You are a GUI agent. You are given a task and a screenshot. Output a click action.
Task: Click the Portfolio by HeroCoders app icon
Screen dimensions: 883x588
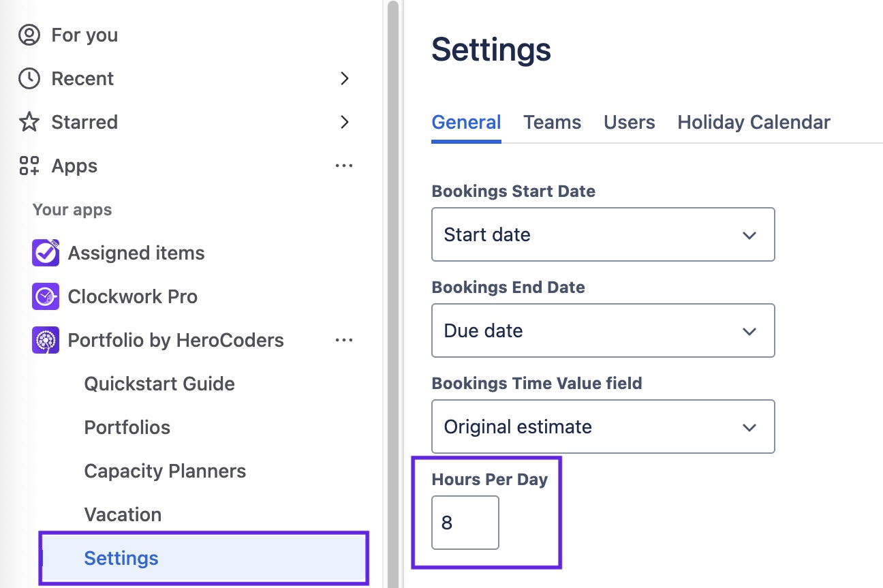point(46,341)
